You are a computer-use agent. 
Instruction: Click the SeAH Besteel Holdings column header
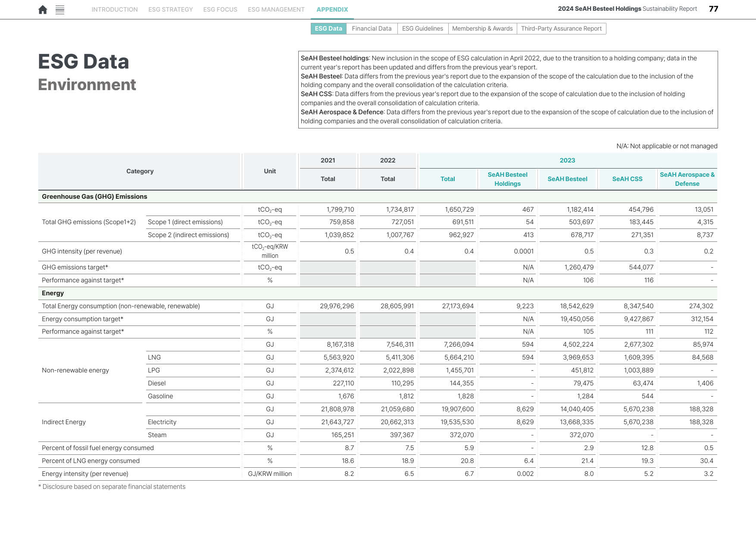[508, 179]
